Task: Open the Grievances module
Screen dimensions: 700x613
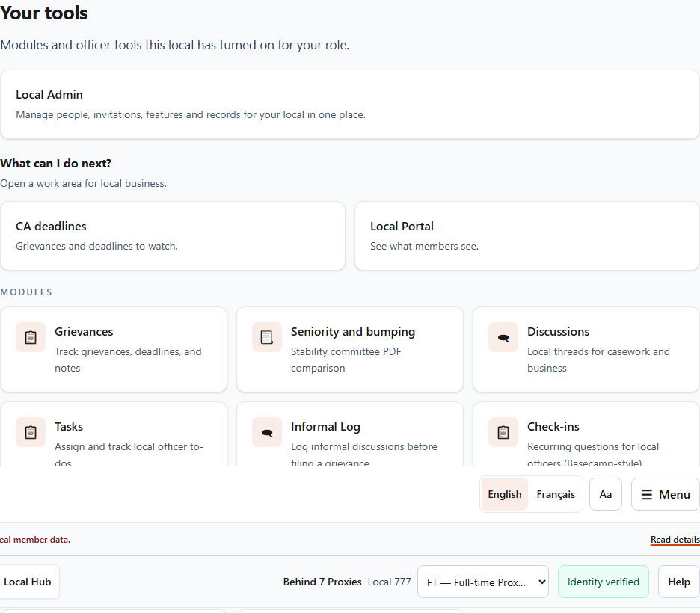Action: tap(114, 350)
